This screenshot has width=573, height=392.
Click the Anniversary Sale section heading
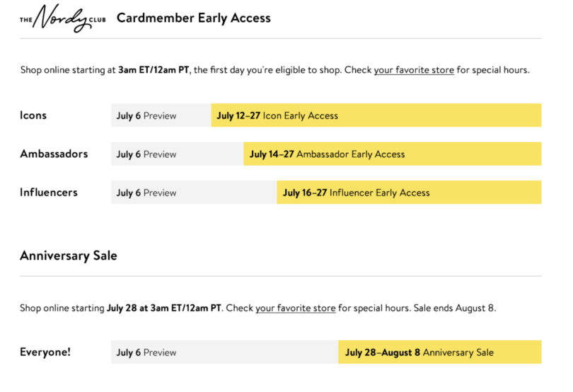69,255
